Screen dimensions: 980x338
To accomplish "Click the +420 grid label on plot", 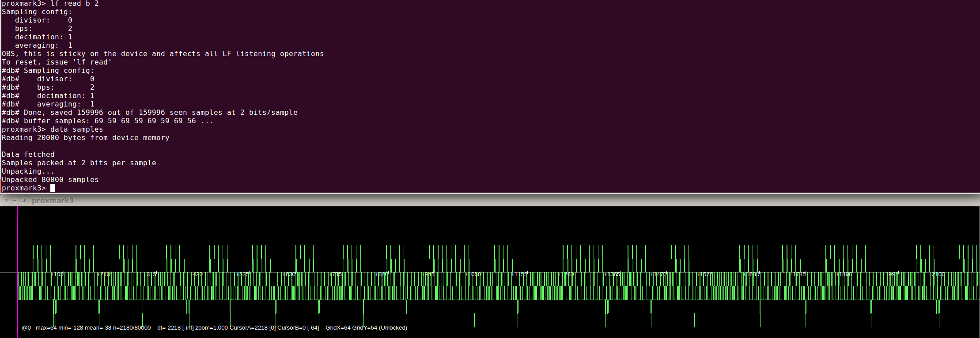I will pyautogui.click(x=197, y=274).
